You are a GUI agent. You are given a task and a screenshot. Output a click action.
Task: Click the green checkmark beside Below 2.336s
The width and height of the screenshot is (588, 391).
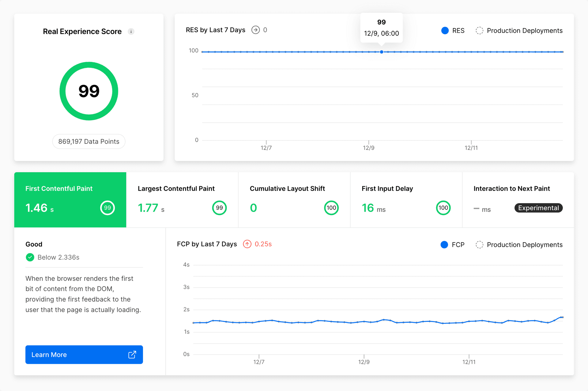click(30, 257)
